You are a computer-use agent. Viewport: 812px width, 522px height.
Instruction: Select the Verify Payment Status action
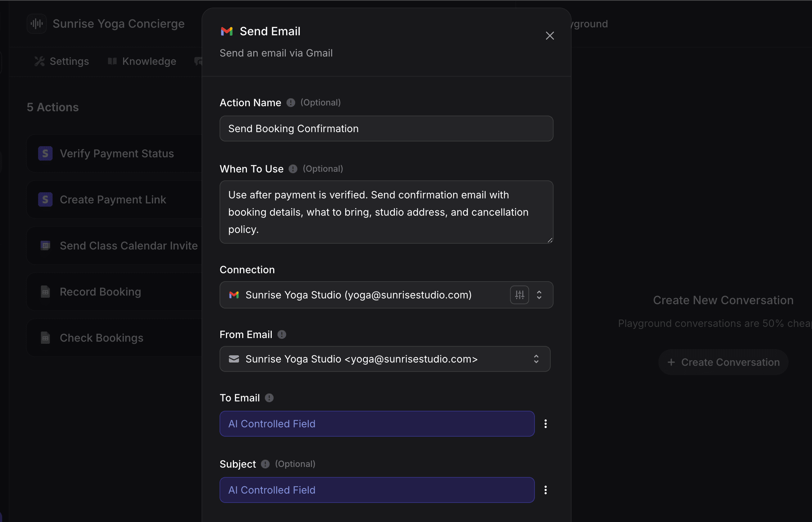tap(117, 154)
